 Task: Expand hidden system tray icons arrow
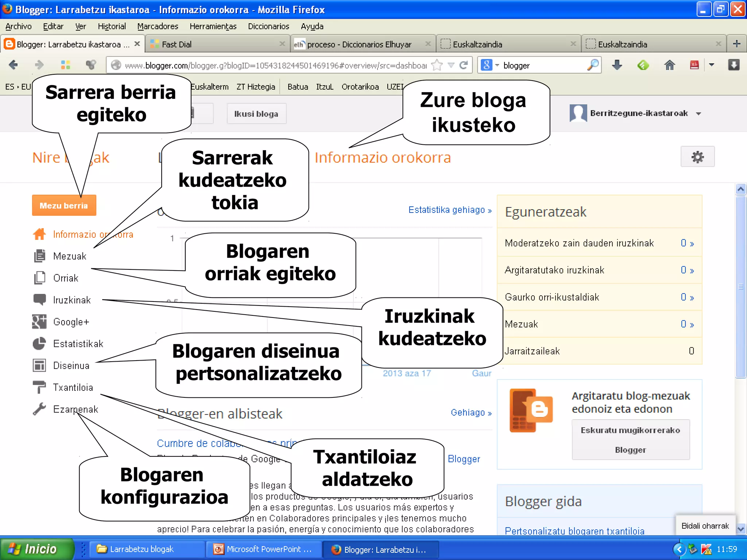click(679, 549)
